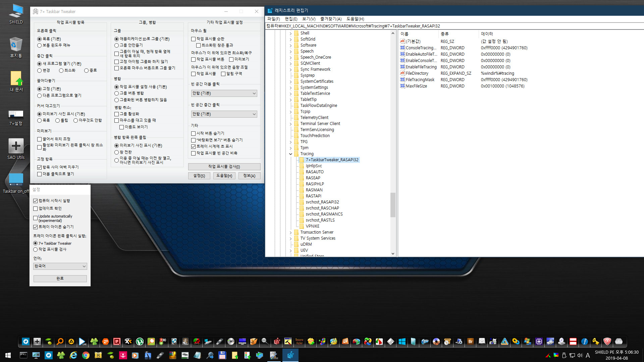This screenshot has height=362, width=644.
Task: Expand the Terminal Server Client key
Action: pyautogui.click(x=290, y=124)
